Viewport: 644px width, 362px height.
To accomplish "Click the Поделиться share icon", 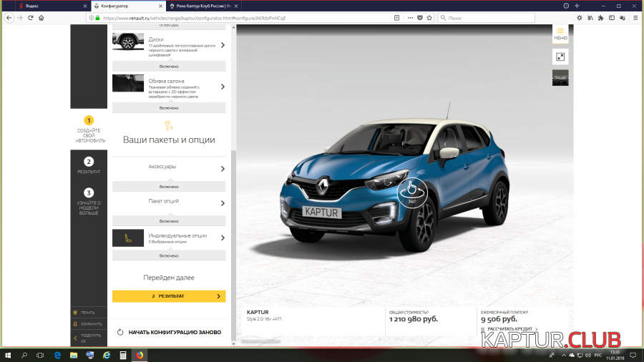I will (x=75, y=338).
